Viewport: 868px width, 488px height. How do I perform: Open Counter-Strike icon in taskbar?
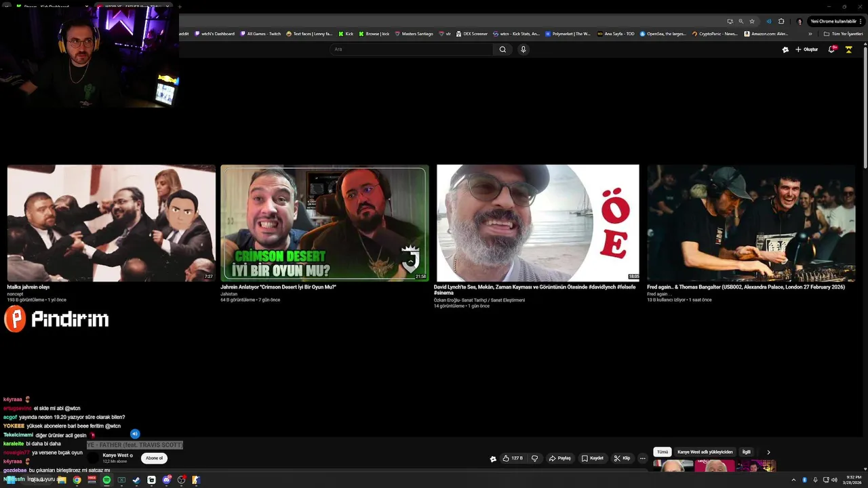click(x=196, y=480)
